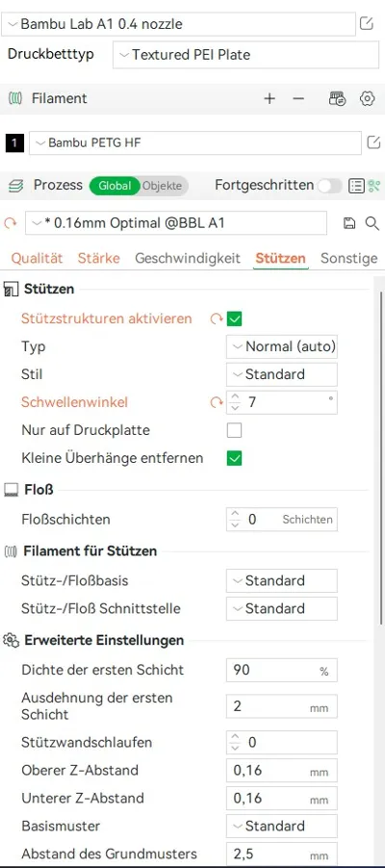Disable Stützstrukturen aktivieren checkbox
385x868 pixels.
pos(234,319)
